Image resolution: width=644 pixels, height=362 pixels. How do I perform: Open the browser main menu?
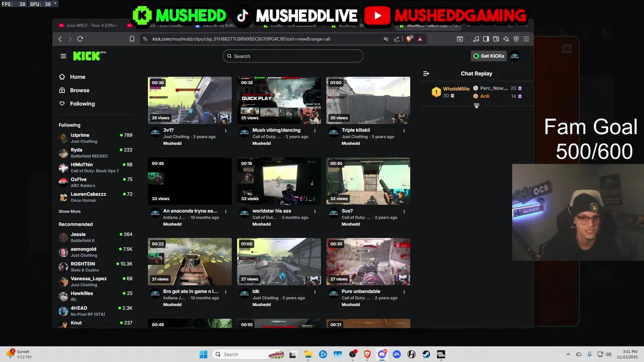pyautogui.click(x=526, y=39)
